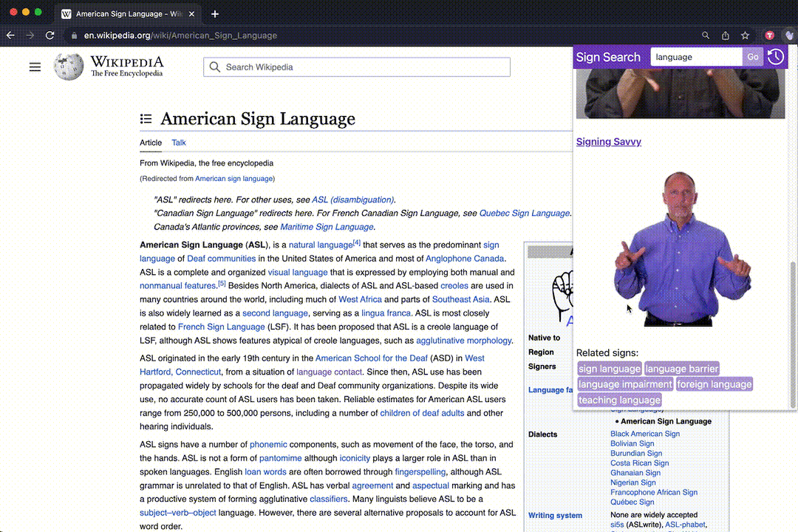Screen dimensions: 798x532
Task: Open the Signing Savvy link
Action: 608,142
